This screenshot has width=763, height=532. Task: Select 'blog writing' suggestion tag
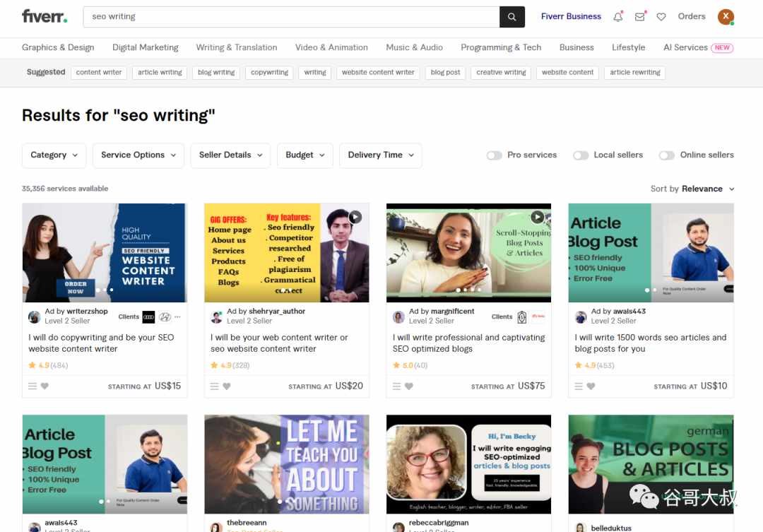(216, 73)
